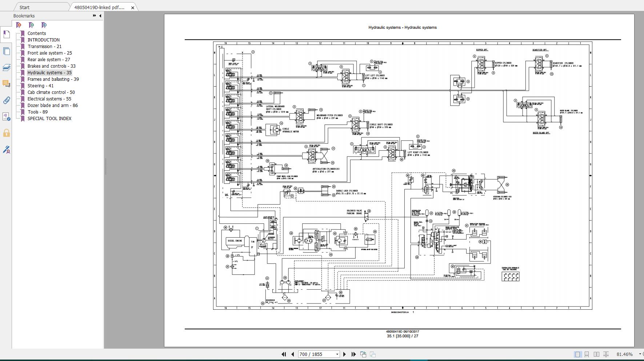Switch to the 48050419D-linked pdf tab
This screenshot has height=361, width=644.
[x=99, y=7]
